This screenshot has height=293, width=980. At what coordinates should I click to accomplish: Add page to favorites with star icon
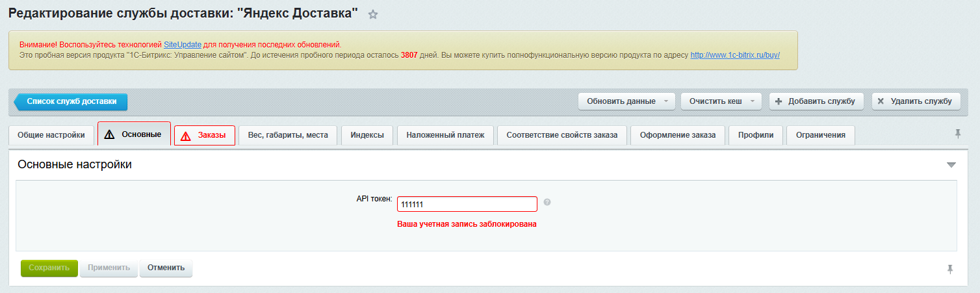pos(373,14)
